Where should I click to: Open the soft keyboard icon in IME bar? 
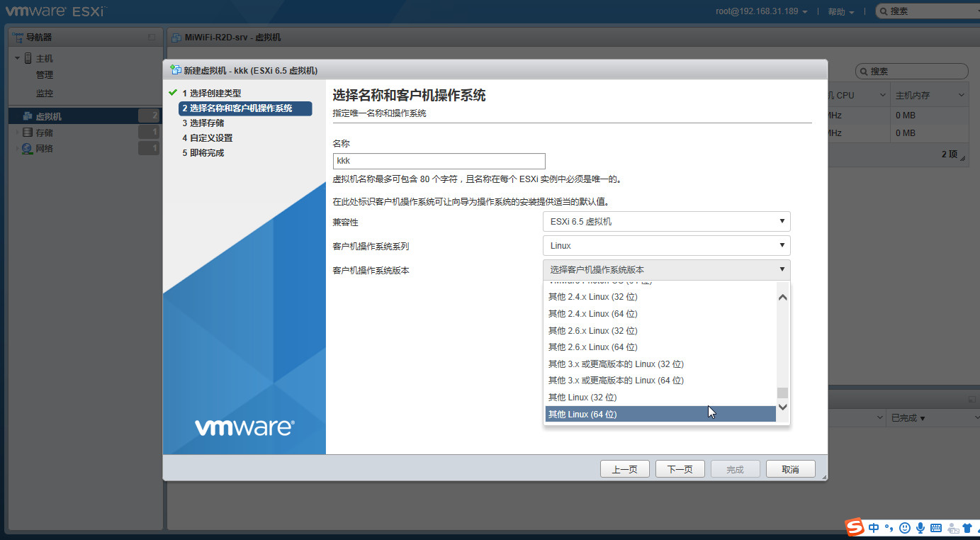[935, 528]
